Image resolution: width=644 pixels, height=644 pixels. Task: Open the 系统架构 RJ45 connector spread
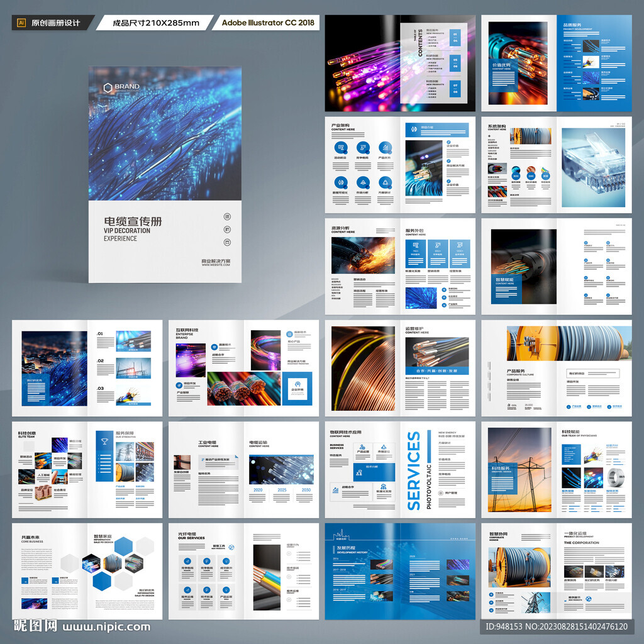[x=557, y=165]
